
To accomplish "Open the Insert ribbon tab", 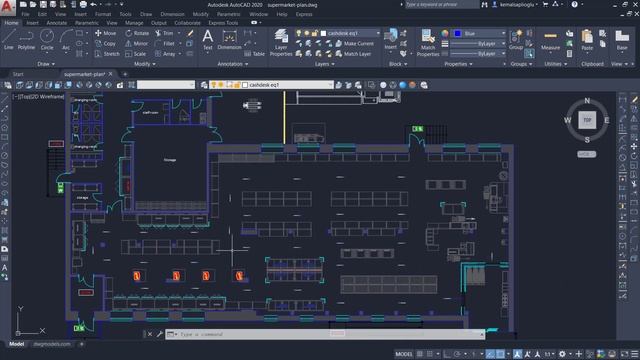I will click(x=32, y=23).
